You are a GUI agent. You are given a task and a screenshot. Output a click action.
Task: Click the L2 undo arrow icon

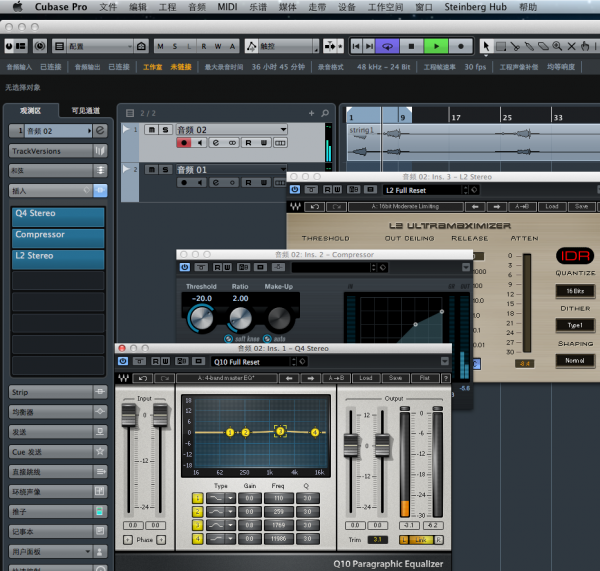click(x=315, y=207)
